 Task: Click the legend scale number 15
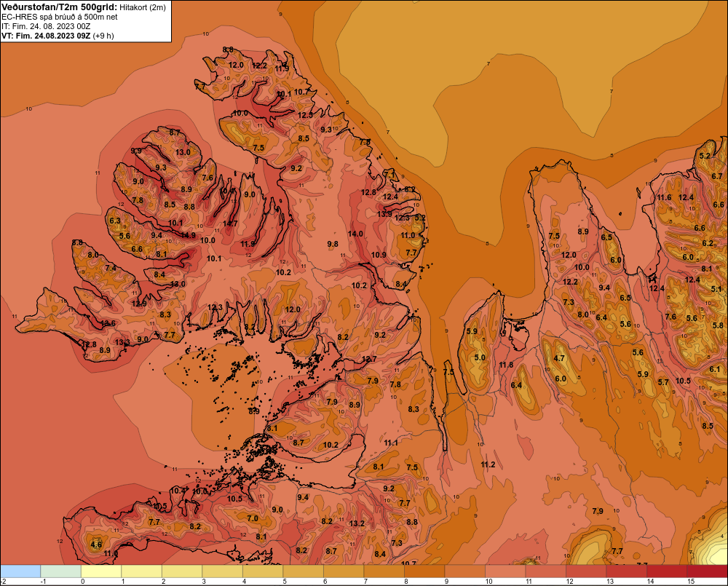(691, 582)
